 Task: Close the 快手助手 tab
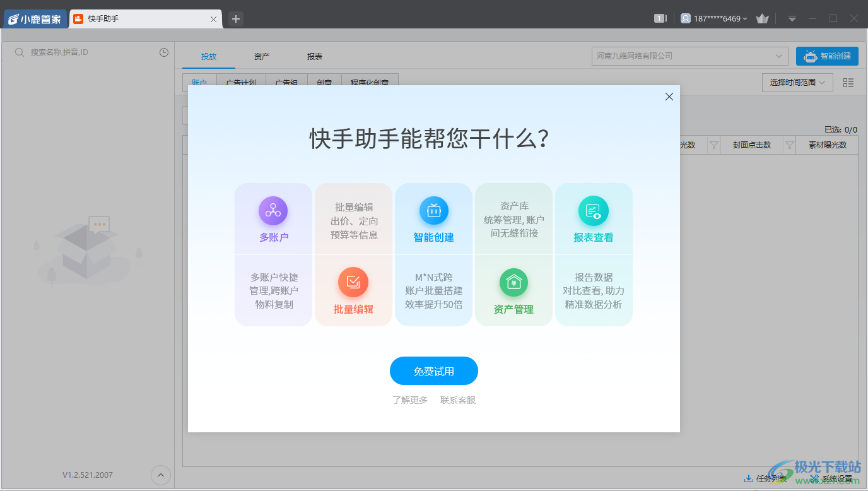point(213,20)
